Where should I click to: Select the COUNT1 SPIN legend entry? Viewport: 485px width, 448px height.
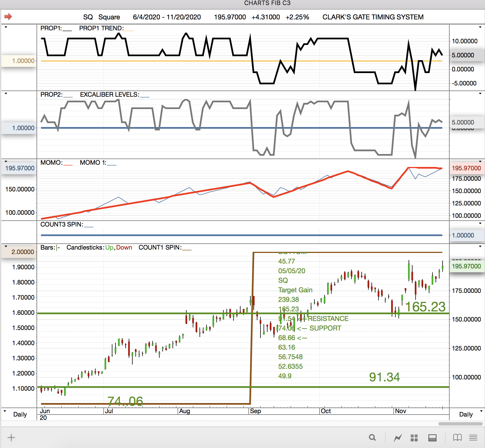click(160, 248)
